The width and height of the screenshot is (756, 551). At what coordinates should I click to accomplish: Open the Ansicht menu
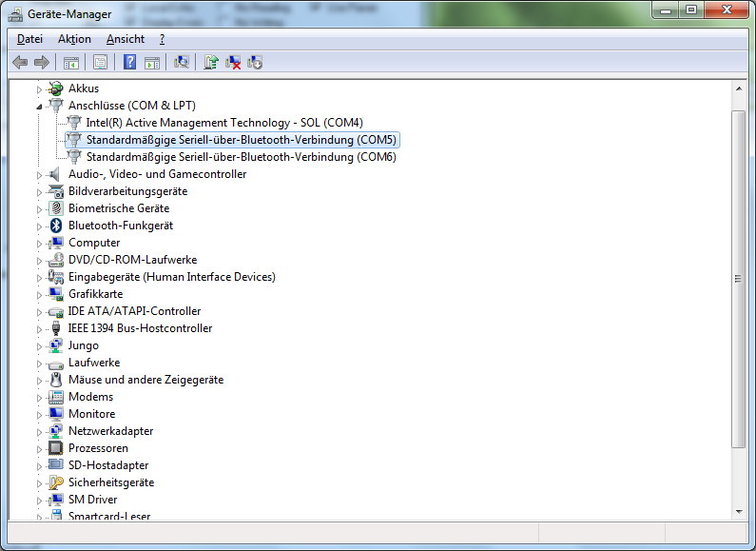point(126,39)
